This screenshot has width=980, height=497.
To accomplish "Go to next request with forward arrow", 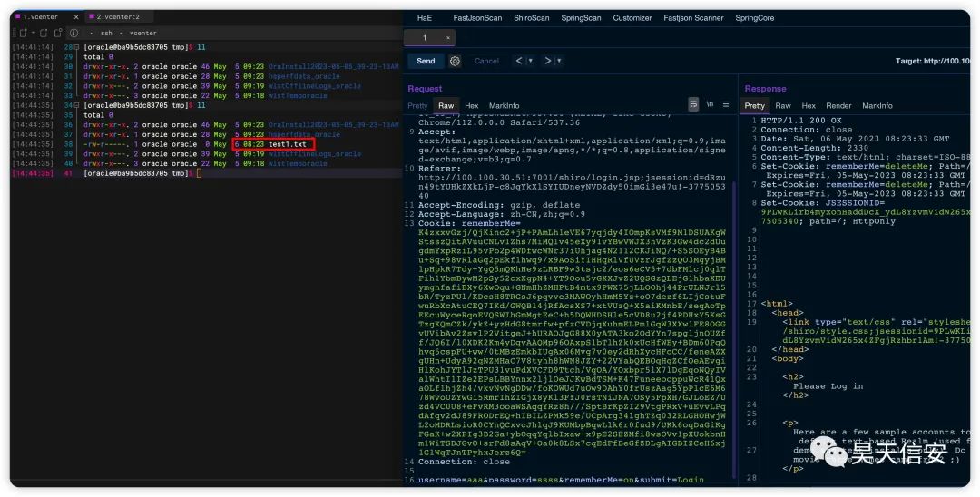I will pos(547,61).
